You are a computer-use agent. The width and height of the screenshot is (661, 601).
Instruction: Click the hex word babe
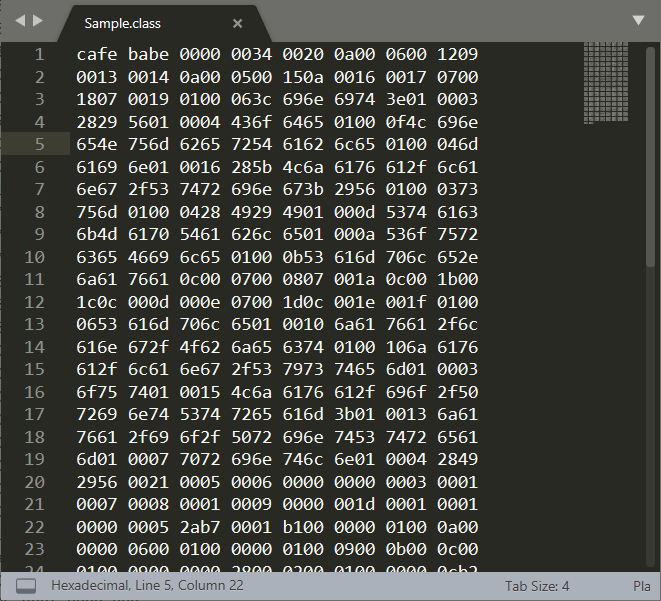click(148, 54)
